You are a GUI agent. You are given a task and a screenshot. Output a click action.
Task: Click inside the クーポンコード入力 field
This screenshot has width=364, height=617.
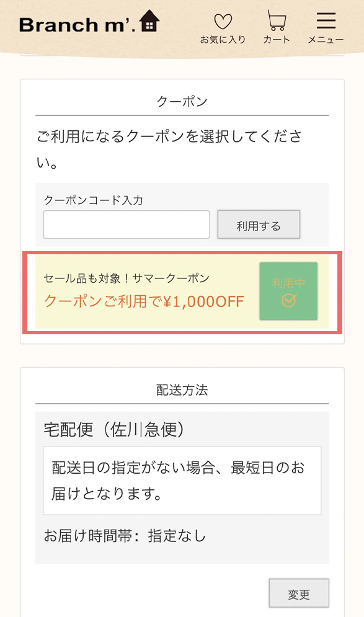click(126, 224)
